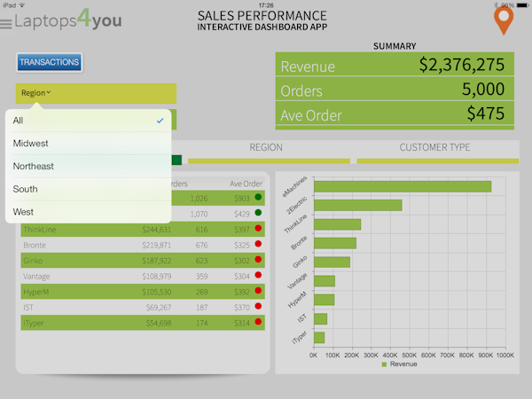Choose Northeast in the region list
This screenshot has width=532, height=399.
(88, 166)
